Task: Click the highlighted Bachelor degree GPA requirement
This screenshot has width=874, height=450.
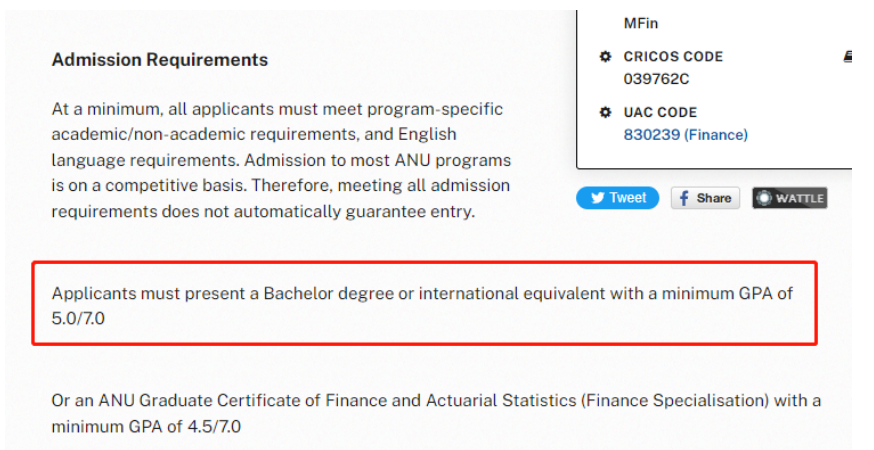Action: [x=424, y=303]
